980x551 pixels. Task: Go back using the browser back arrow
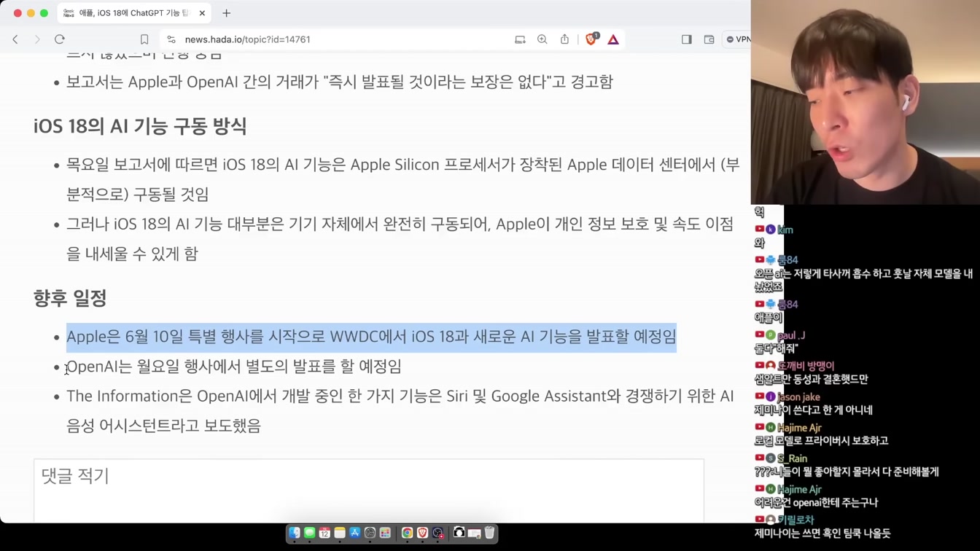15,39
